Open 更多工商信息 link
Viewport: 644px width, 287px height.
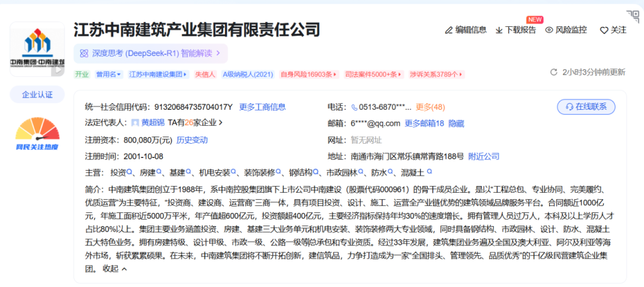click(262, 107)
